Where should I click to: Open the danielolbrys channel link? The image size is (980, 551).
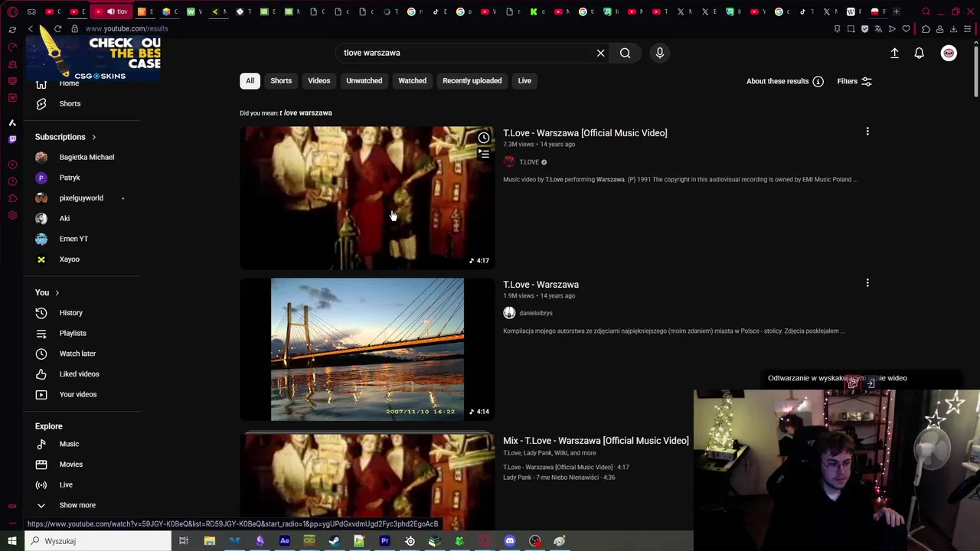[536, 313]
